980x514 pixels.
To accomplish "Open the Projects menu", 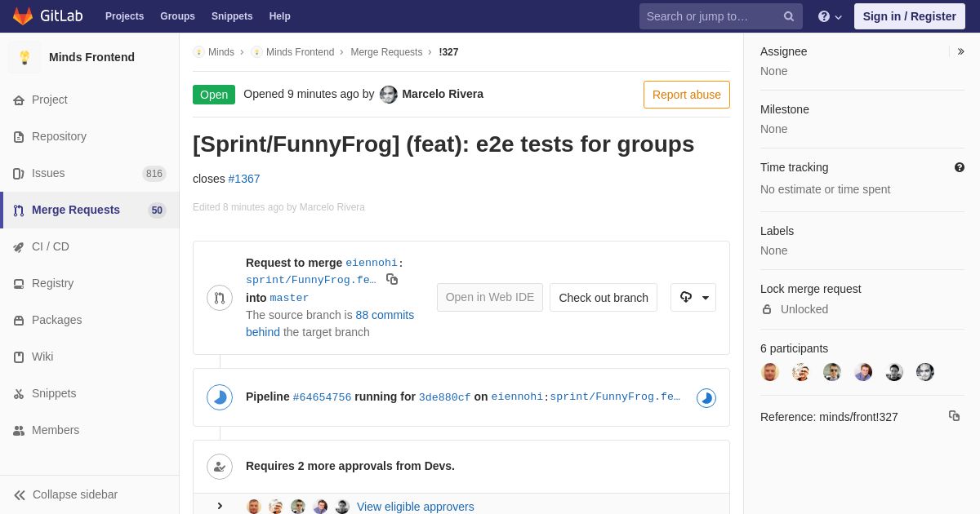I will 124,16.
